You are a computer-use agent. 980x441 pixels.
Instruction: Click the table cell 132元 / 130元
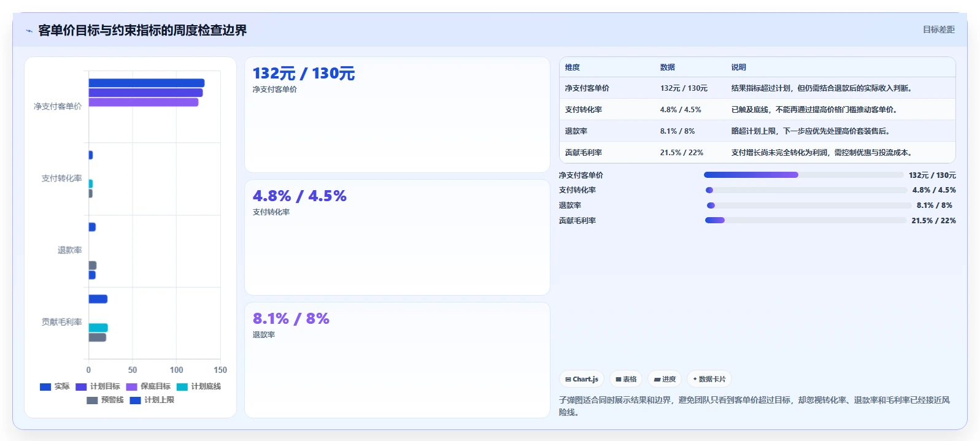click(x=684, y=88)
